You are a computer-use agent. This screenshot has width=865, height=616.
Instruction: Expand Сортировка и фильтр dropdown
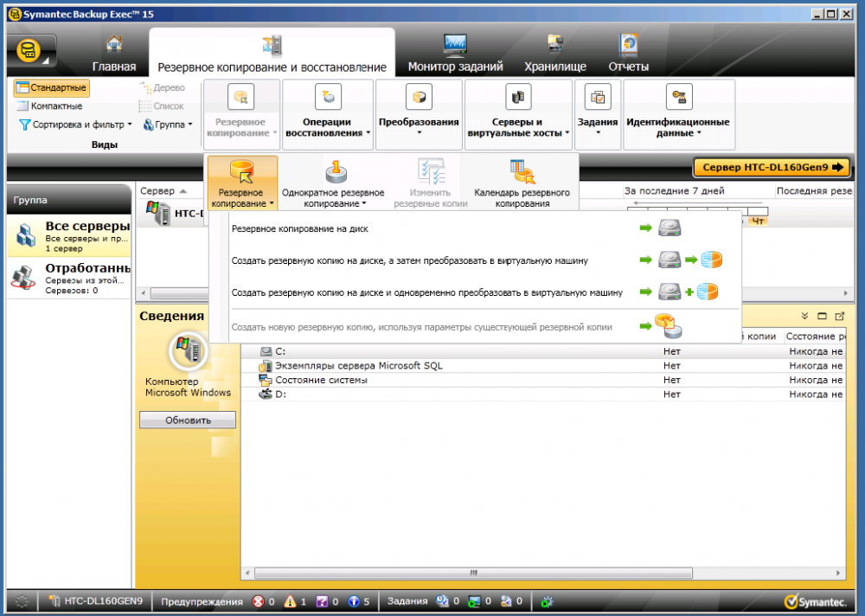tap(75, 125)
